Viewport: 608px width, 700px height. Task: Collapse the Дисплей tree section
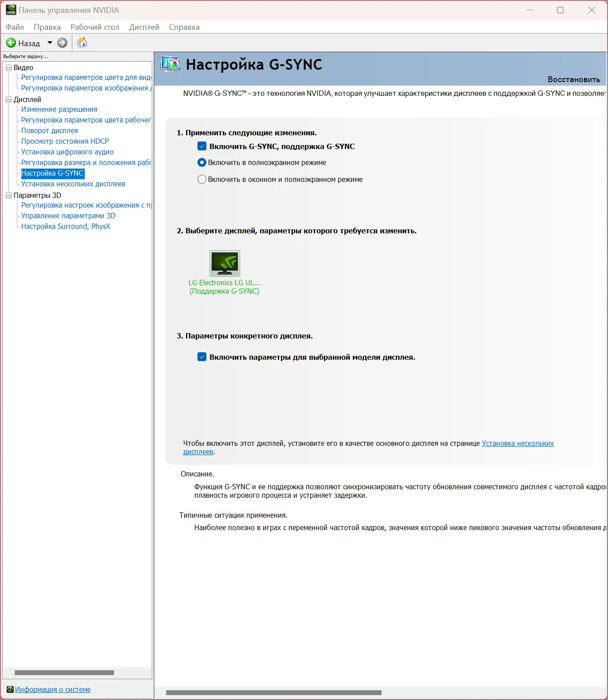[x=8, y=100]
